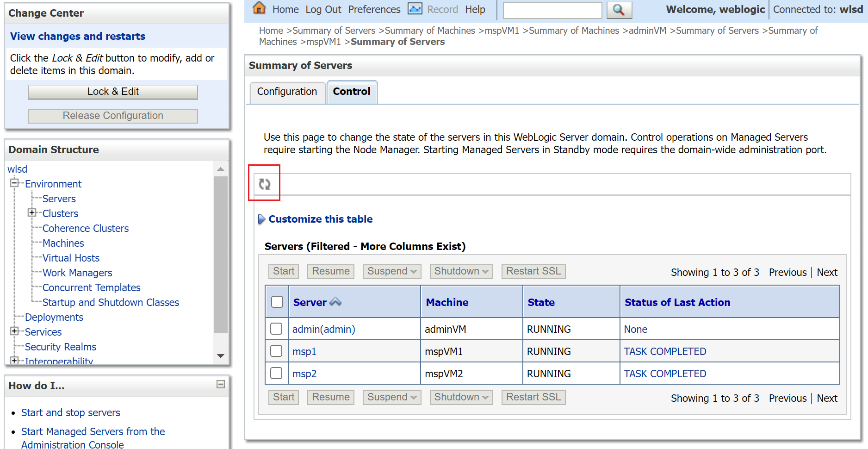This screenshot has height=449, width=868.
Task: Select the checkbox for server msp1
Action: coord(276,351)
